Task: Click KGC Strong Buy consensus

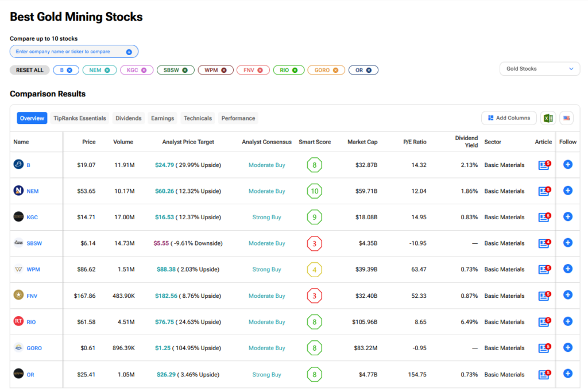Action: point(266,218)
